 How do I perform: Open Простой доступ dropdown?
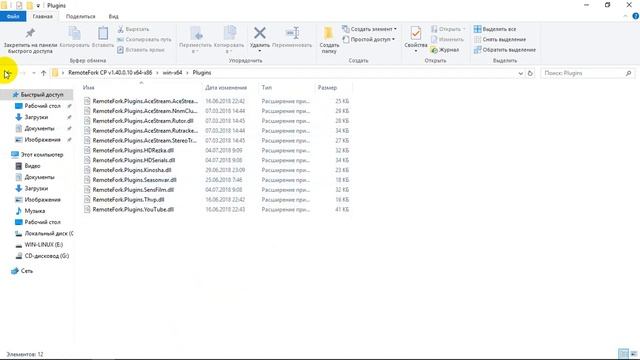(369, 40)
